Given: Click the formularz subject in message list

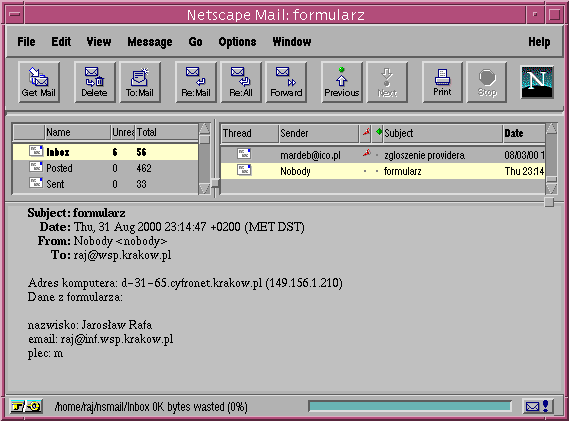Looking at the screenshot, I should point(402,171).
